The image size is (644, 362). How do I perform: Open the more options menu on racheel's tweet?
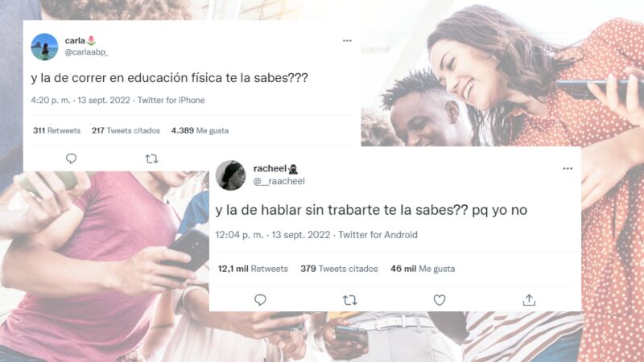click(568, 169)
